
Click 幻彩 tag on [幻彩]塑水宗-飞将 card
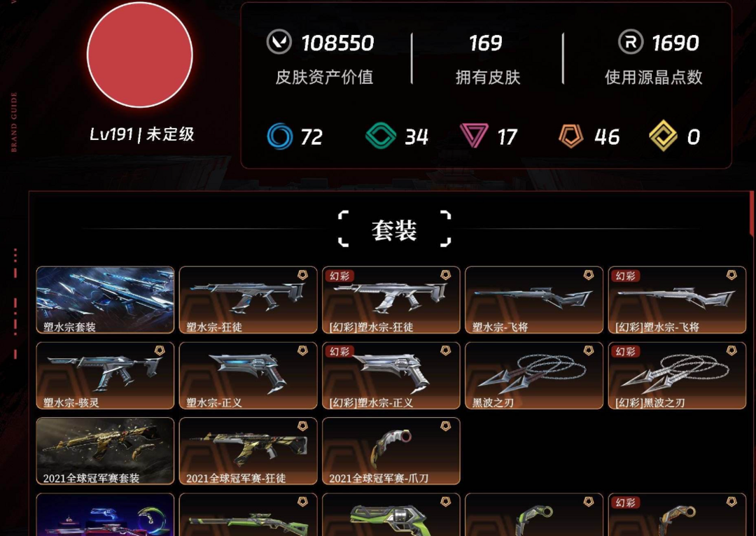[625, 276]
